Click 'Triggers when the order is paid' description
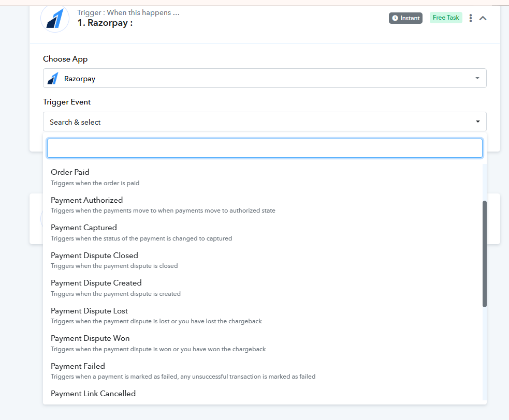 [95, 183]
